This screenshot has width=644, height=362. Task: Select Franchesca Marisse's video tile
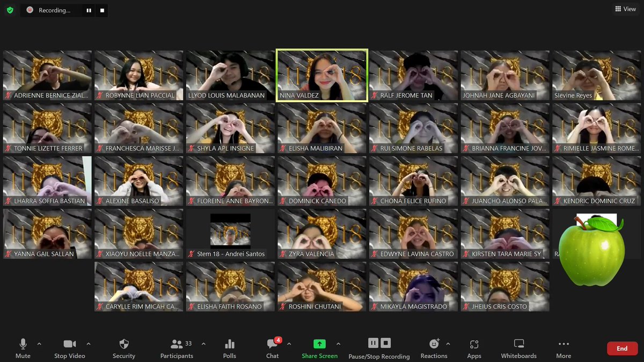coord(138,128)
